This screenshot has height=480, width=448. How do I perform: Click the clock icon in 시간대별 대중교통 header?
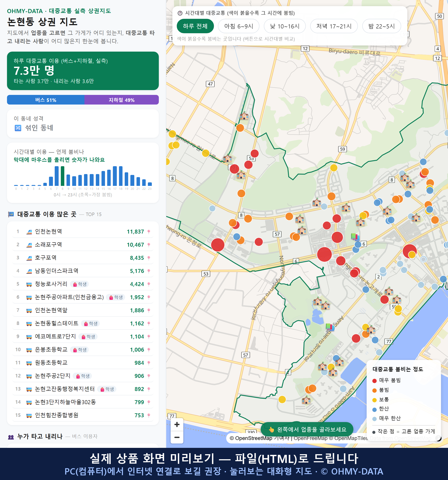(x=180, y=13)
